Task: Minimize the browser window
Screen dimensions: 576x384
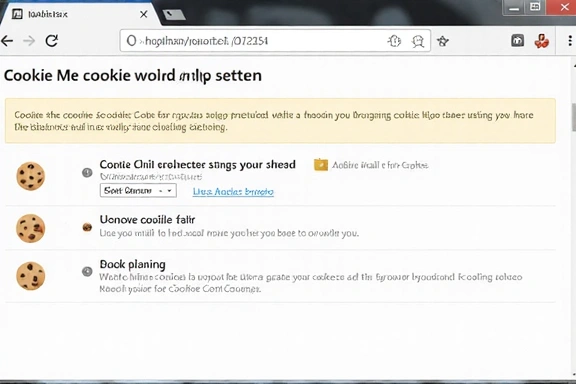Action: (x=514, y=8)
